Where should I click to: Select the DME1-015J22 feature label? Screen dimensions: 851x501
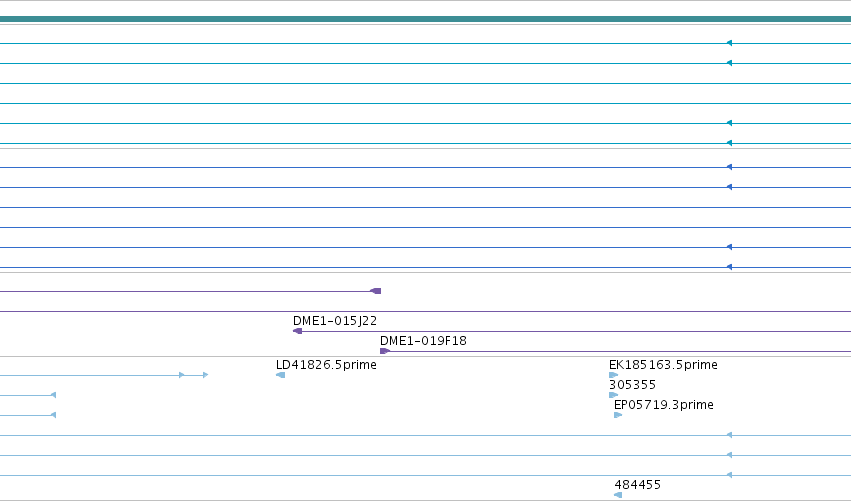point(335,321)
